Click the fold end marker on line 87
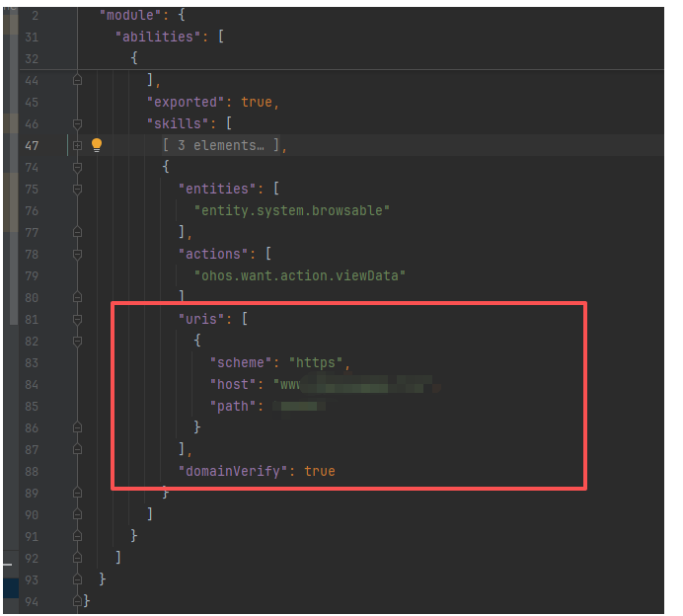The height and width of the screenshot is (616, 683). [x=78, y=449]
